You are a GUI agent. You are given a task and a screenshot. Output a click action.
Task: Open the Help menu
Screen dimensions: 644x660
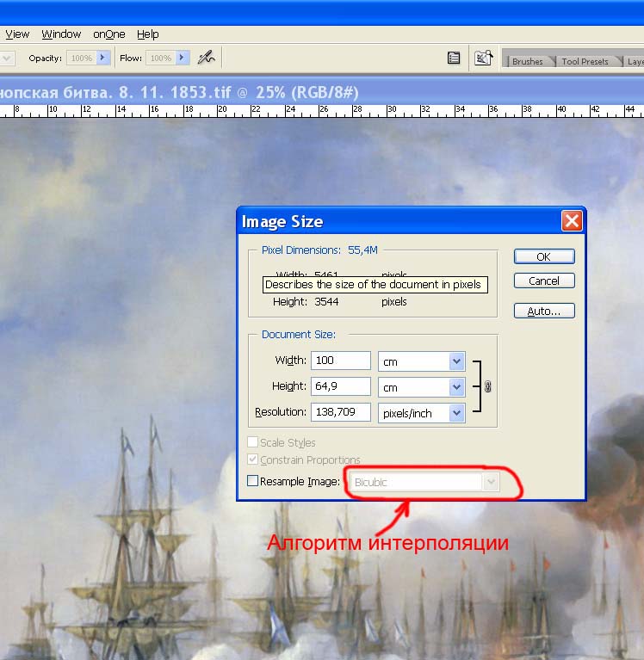(148, 34)
